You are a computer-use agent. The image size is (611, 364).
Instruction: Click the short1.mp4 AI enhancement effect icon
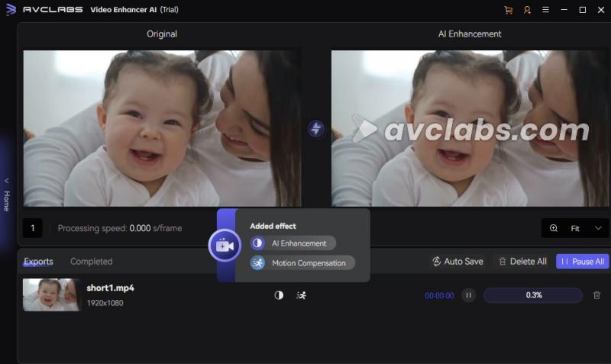[279, 295]
